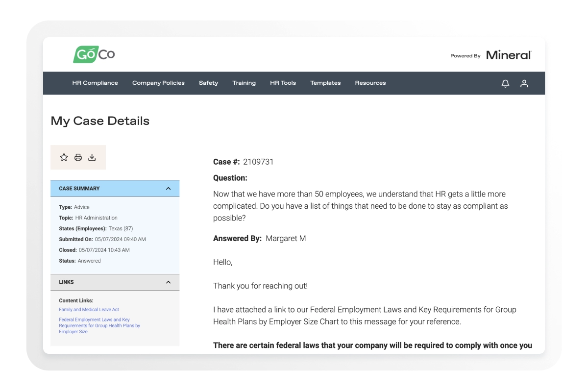
Task: Open the Resources menu
Action: pyautogui.click(x=370, y=83)
